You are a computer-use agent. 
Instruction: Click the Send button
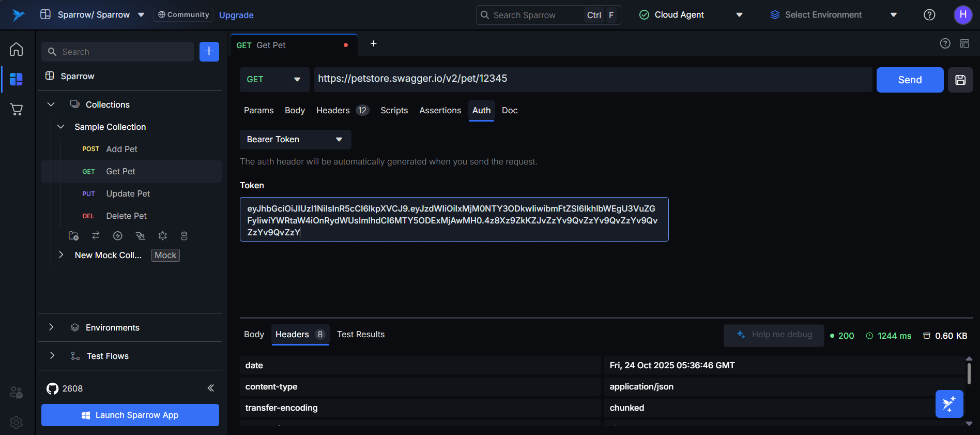(909, 80)
